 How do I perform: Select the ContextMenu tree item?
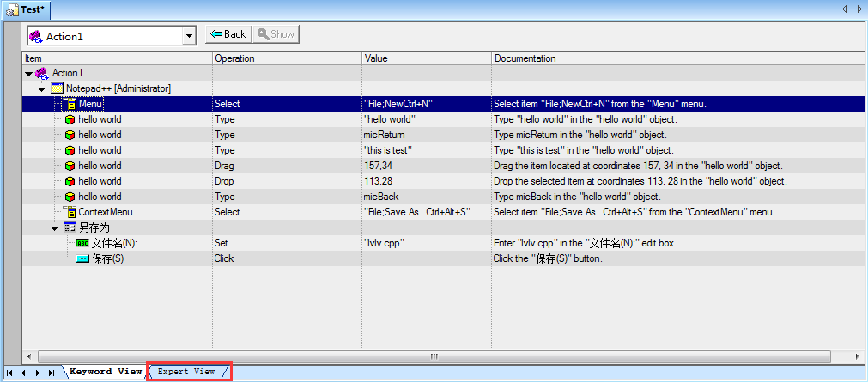pos(106,212)
